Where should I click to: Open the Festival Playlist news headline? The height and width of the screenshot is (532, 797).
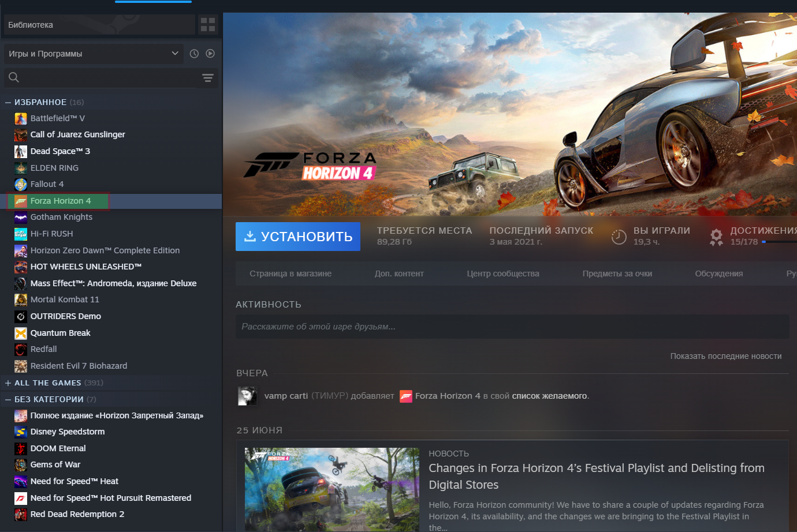pyautogui.click(x=597, y=476)
